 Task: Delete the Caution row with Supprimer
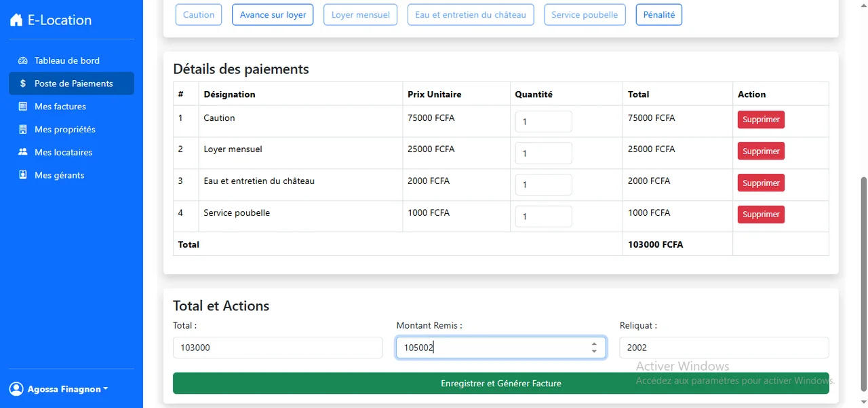point(761,119)
